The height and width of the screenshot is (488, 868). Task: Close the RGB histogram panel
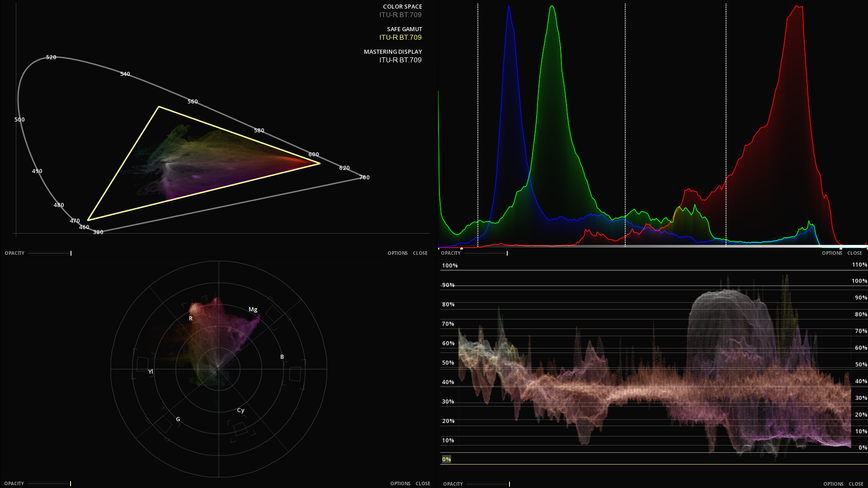coord(854,253)
